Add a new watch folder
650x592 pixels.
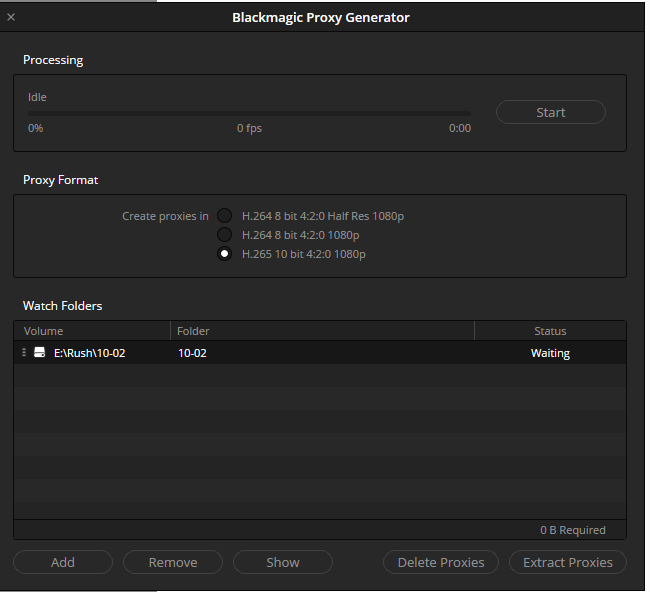pyautogui.click(x=63, y=562)
